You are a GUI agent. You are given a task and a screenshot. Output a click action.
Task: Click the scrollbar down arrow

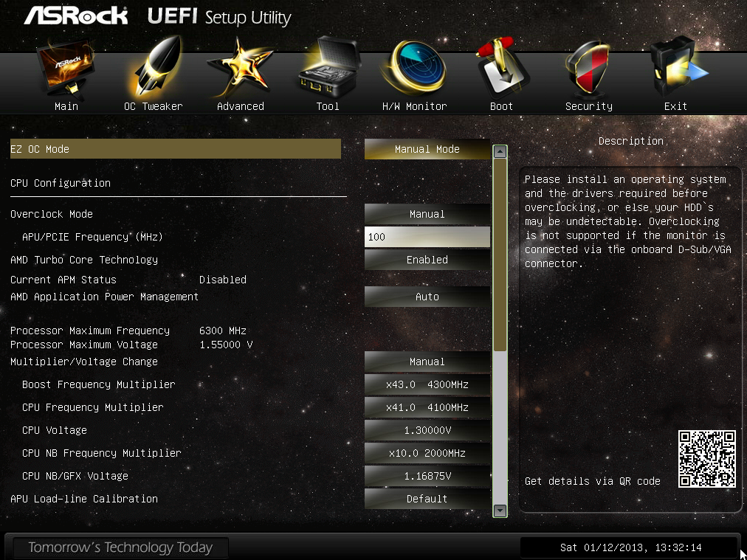coord(500,511)
